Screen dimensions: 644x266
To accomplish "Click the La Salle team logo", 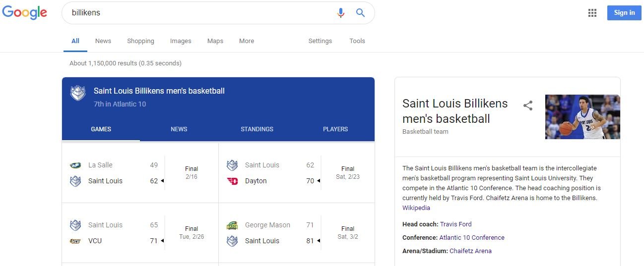I will click(x=75, y=165).
